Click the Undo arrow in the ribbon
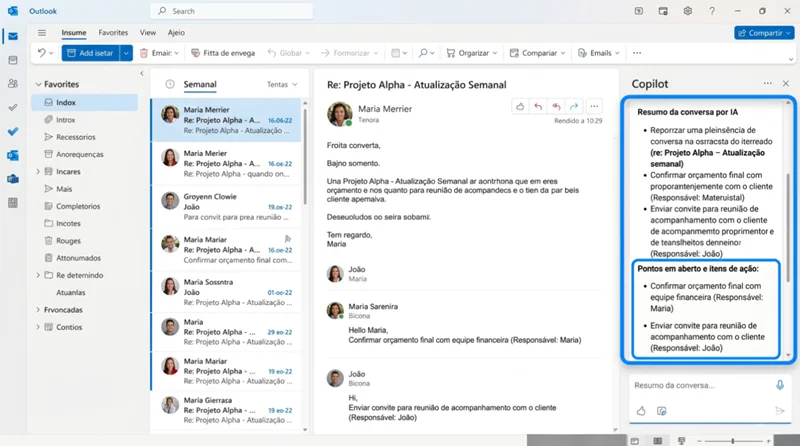Image resolution: width=800 pixels, height=446 pixels. [42, 53]
